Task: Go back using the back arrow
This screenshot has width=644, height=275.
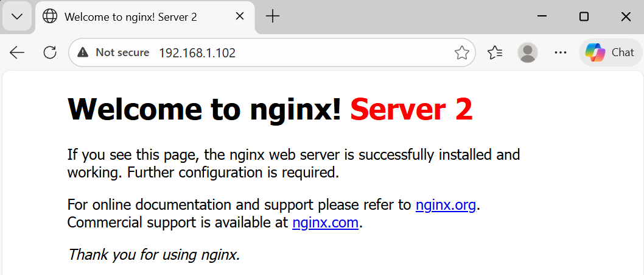Action: point(17,52)
